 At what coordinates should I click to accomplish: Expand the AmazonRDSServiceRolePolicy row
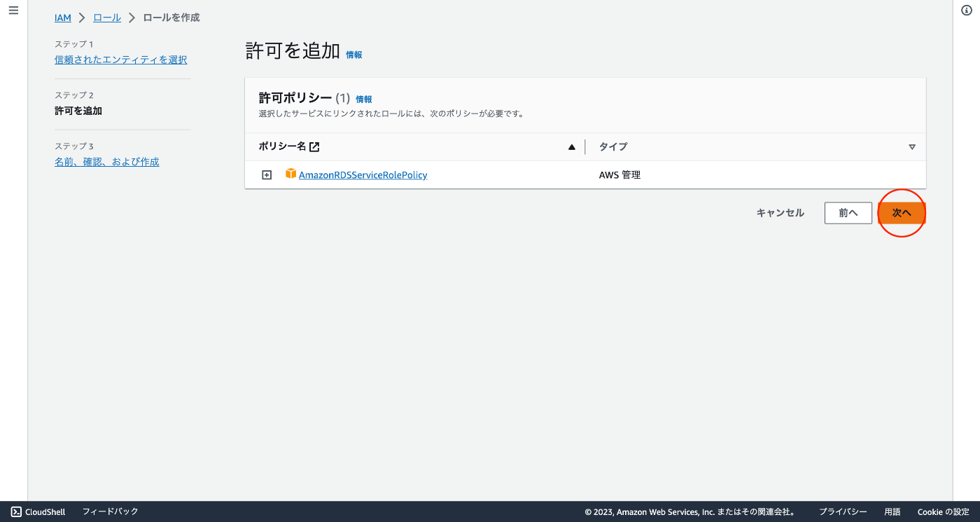[267, 175]
